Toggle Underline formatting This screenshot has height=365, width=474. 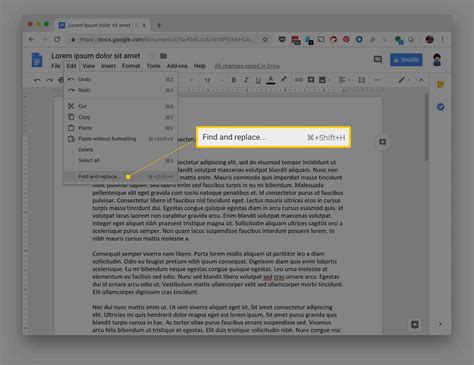[x=258, y=80]
